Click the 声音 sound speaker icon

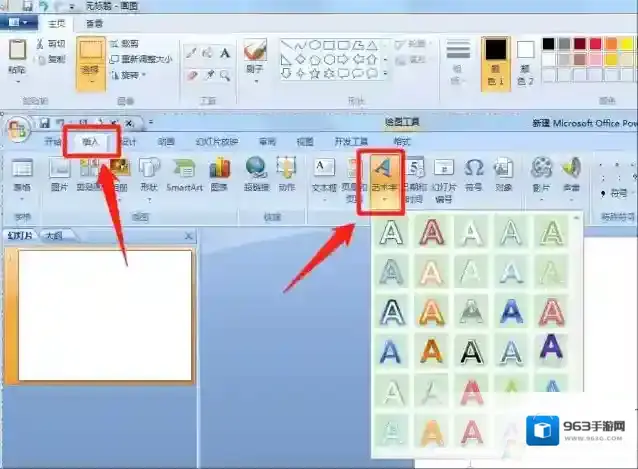point(571,168)
